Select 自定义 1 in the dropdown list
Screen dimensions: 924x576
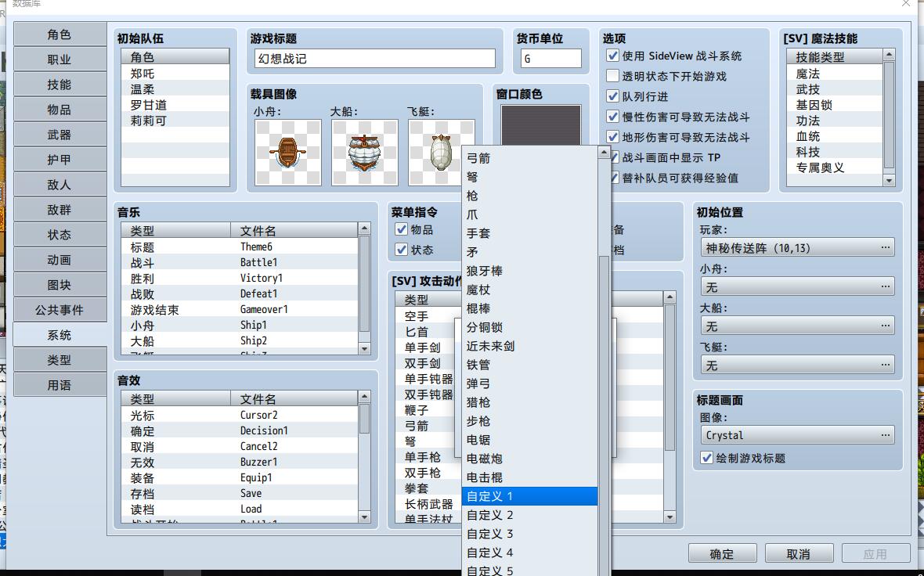(530, 496)
